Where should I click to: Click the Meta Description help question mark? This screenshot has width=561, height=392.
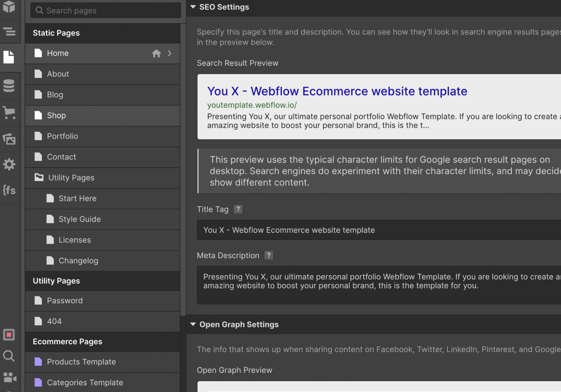[x=269, y=255]
